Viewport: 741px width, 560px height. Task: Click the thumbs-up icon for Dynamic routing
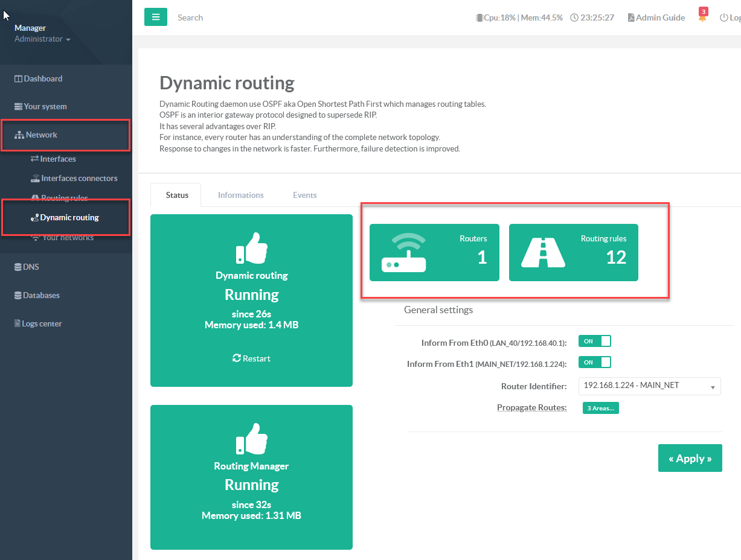coord(251,247)
